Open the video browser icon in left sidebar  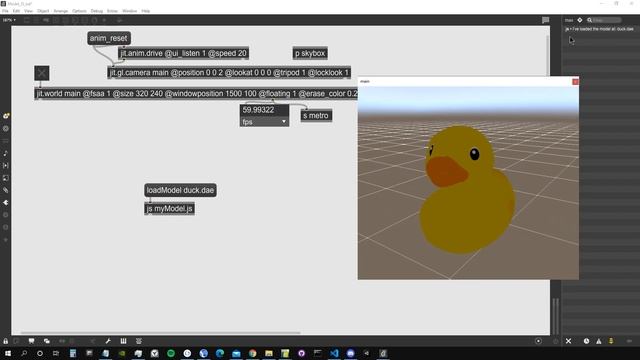pyautogui.click(x=6, y=166)
